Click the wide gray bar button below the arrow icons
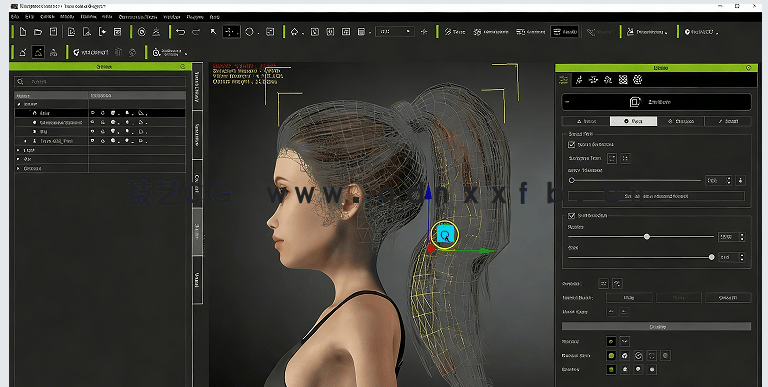Image resolution: width=768 pixels, height=387 pixels. click(x=656, y=326)
